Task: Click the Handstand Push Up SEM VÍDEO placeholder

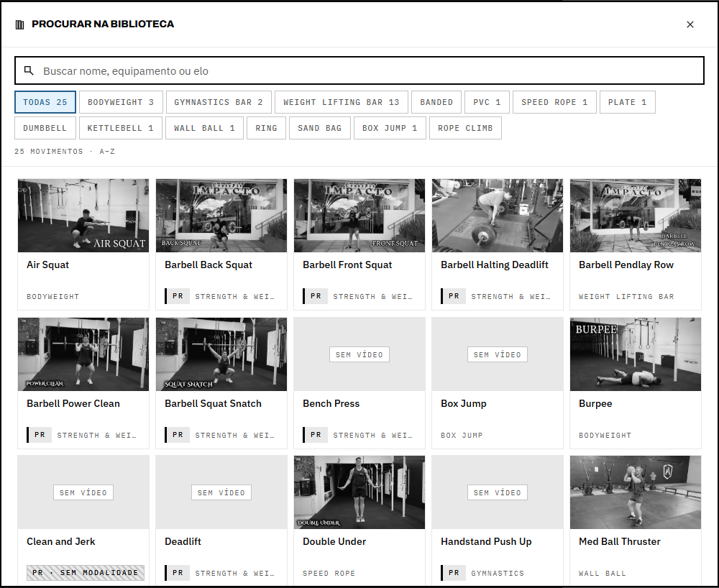Action: 498,492
